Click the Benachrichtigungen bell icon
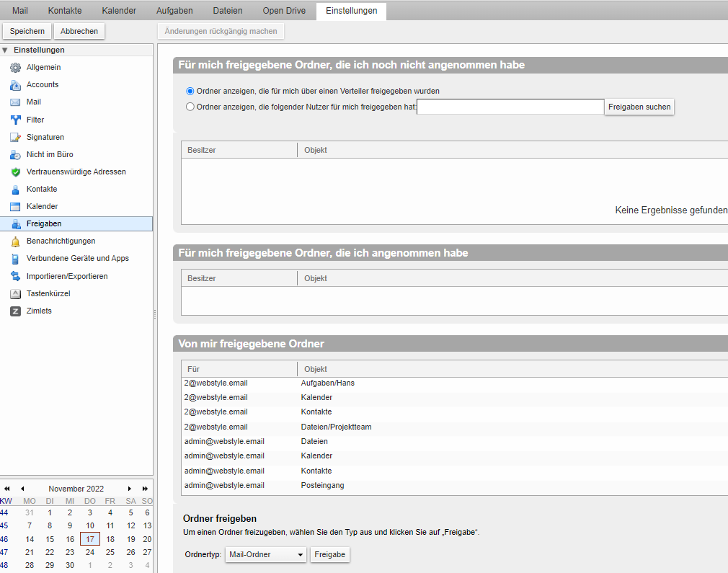The image size is (728, 573). pyautogui.click(x=15, y=241)
